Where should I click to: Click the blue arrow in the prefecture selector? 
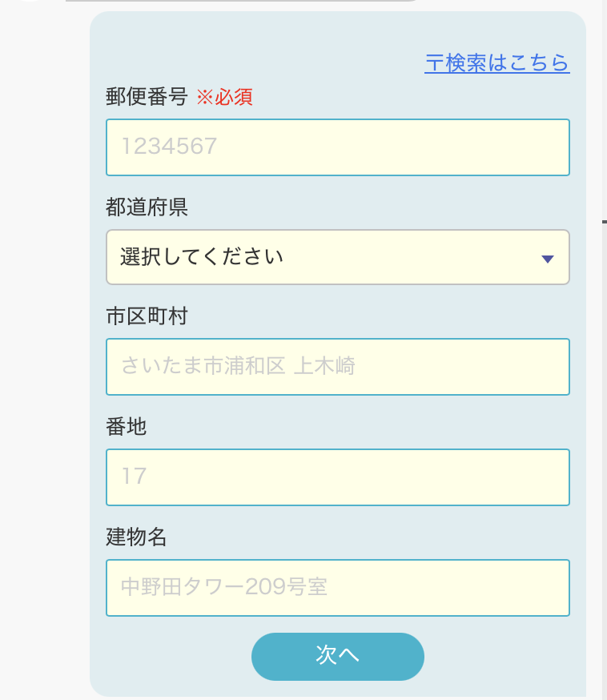(548, 259)
